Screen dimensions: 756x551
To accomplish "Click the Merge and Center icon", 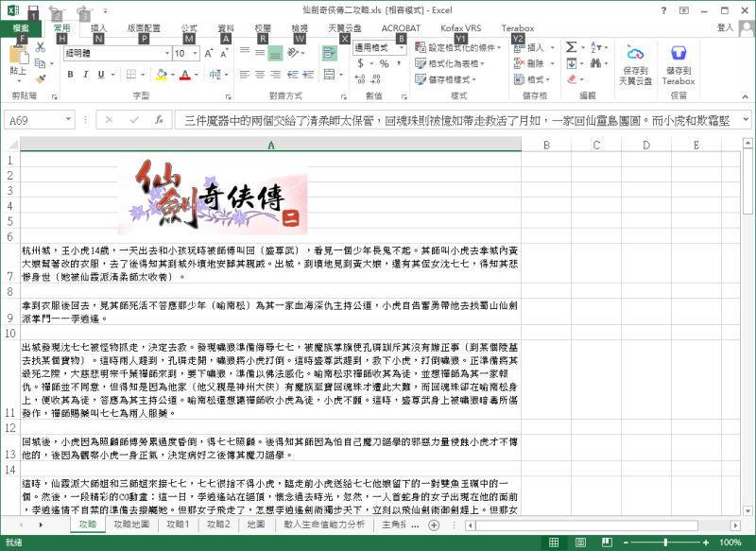I will (329, 75).
